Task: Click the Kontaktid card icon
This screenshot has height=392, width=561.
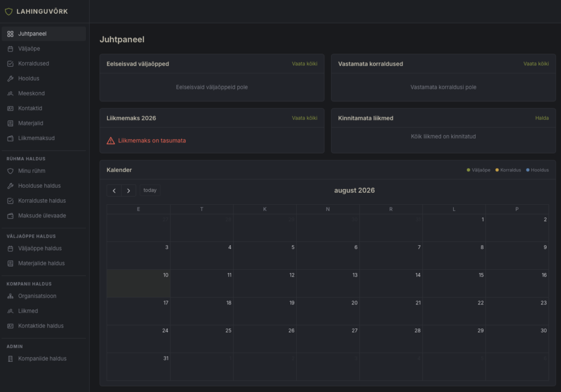Action: pos(10,108)
